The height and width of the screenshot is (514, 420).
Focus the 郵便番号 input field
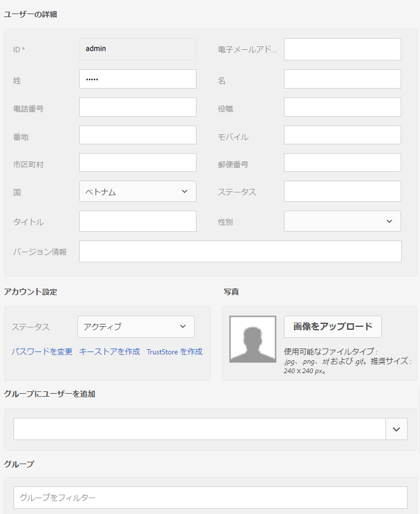click(x=342, y=163)
